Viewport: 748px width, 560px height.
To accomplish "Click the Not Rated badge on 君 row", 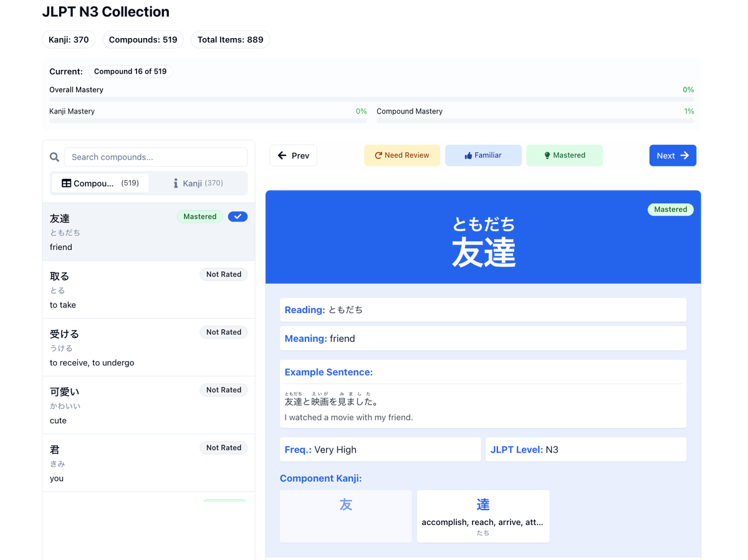I will pos(224,448).
